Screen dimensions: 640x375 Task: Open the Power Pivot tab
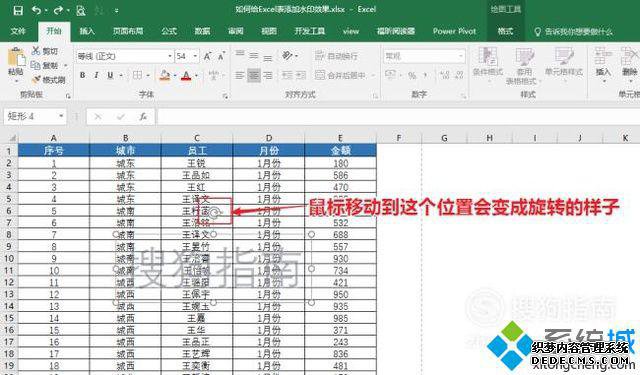click(x=454, y=31)
